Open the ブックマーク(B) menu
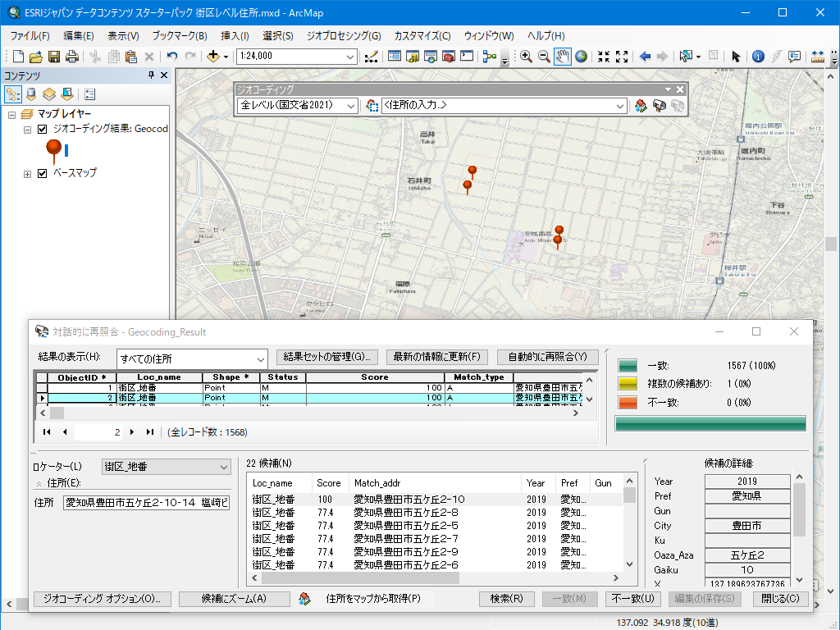840x630 pixels. coord(180,36)
